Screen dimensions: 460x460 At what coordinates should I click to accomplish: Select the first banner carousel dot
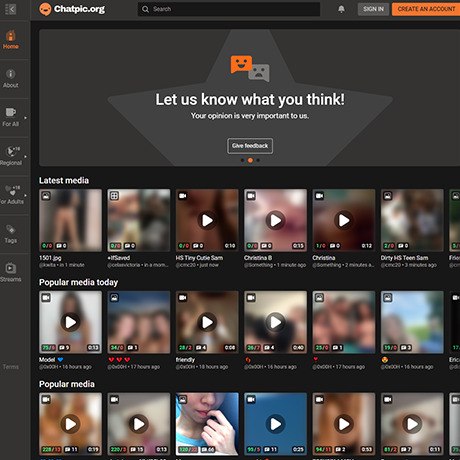click(x=242, y=160)
